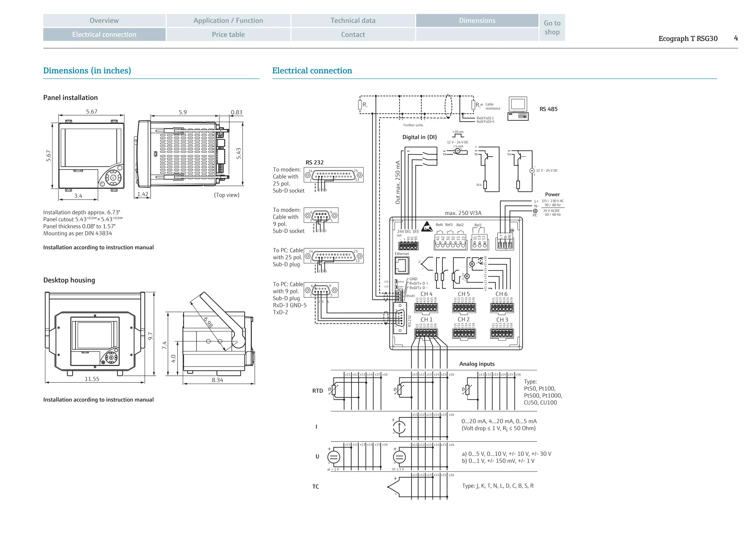Click the panel installation front view drawing

pyautogui.click(x=91, y=156)
